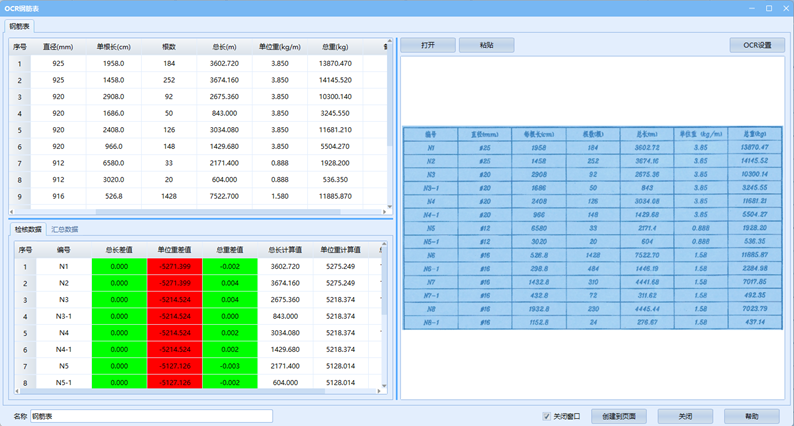Image resolution: width=794 pixels, height=426 pixels.
Task: Switch to the 汇总数据 tab
Action: pos(65,229)
